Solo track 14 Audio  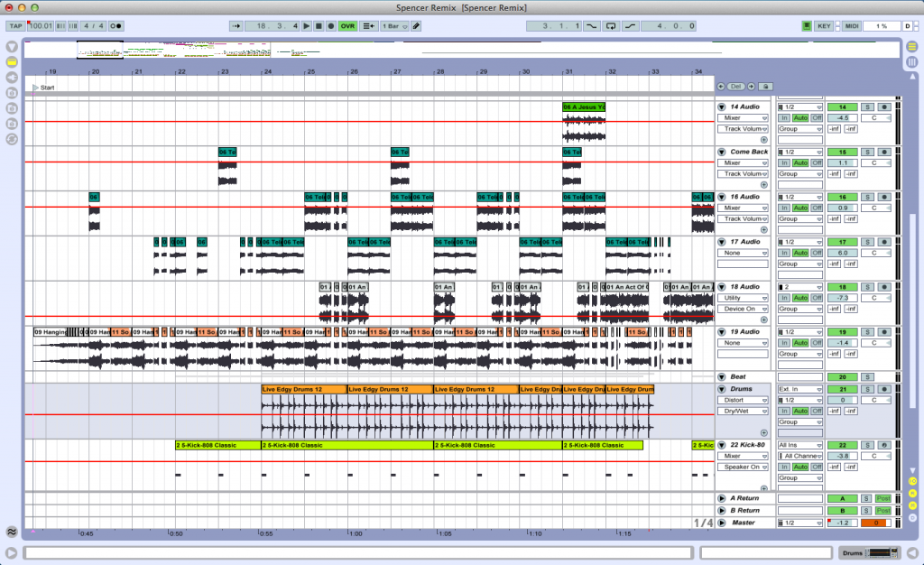point(867,107)
